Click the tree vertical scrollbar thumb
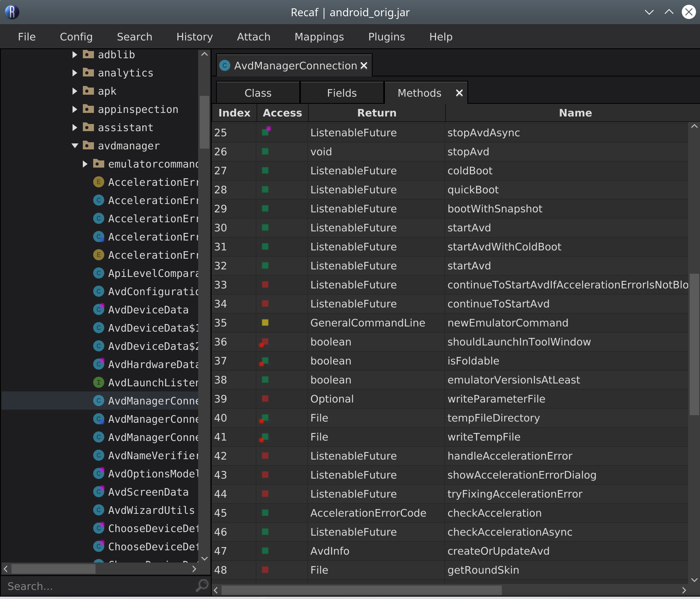The width and height of the screenshot is (700, 599). (x=205, y=122)
